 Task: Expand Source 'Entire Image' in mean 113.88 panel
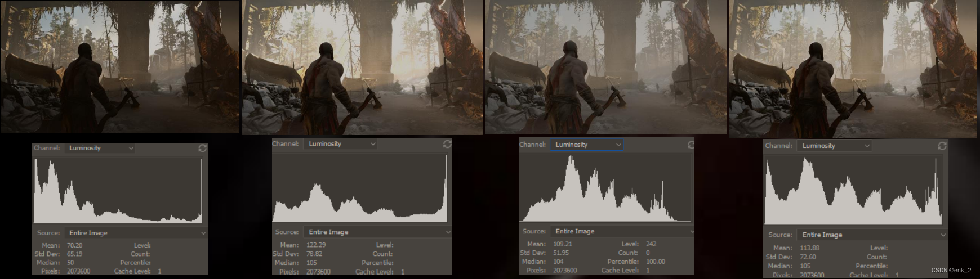pyautogui.click(x=872, y=235)
